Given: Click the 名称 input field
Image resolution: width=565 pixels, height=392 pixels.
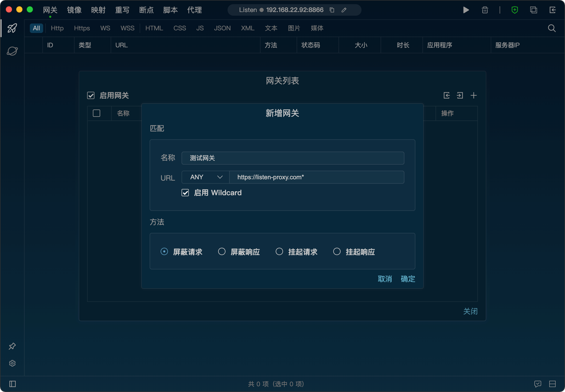Looking at the screenshot, I should click(x=293, y=158).
